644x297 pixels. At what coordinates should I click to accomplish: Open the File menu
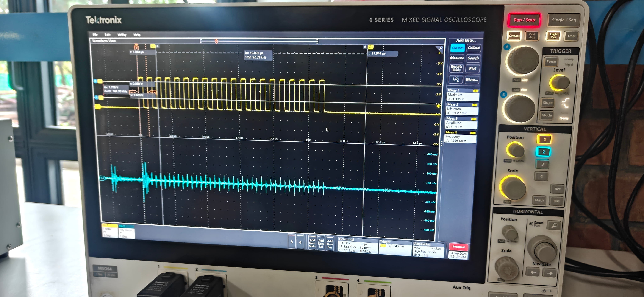[95, 34]
